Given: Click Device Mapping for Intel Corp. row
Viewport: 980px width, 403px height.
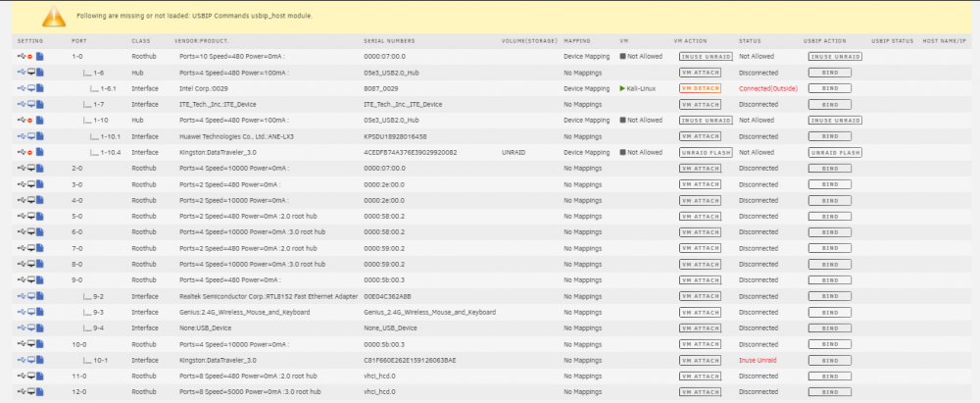Looking at the screenshot, I should [x=586, y=88].
